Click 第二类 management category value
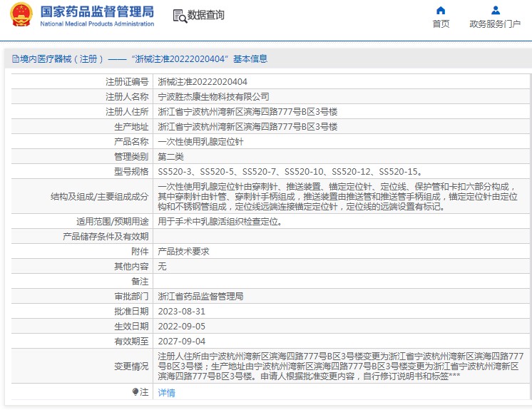This screenshot has width=532, height=410. (170, 157)
